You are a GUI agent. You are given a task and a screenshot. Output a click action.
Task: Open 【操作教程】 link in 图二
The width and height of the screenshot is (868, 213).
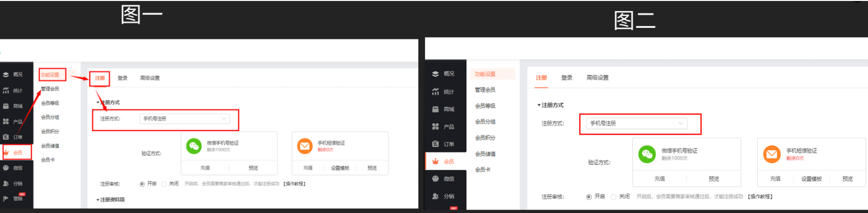coord(760,197)
